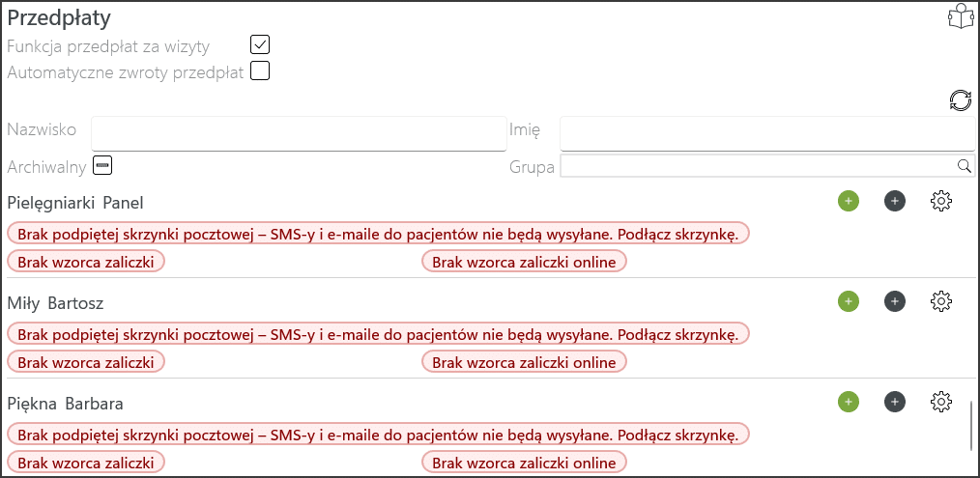Click green plus icon for Pielęgniarki Panel
Screen dimensions: 980x478
(849, 201)
